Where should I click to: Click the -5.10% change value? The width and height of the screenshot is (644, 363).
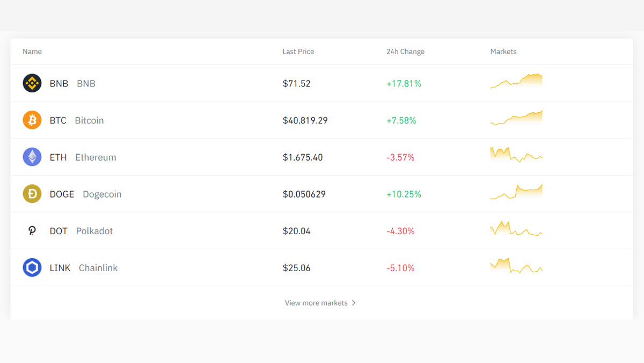(400, 268)
